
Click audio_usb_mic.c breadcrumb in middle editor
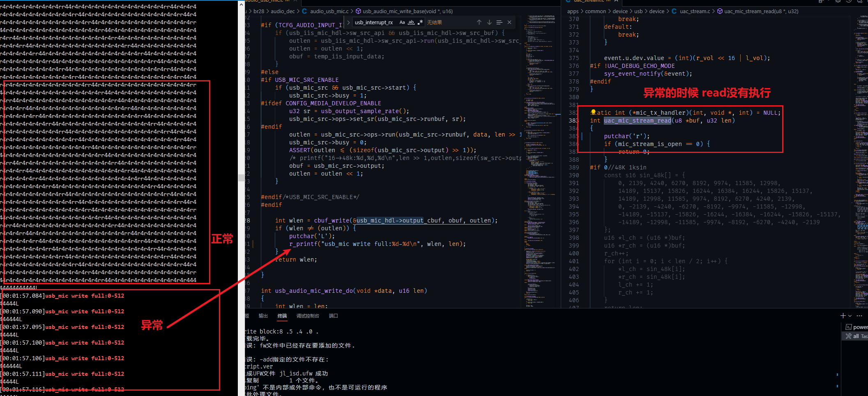coord(329,11)
